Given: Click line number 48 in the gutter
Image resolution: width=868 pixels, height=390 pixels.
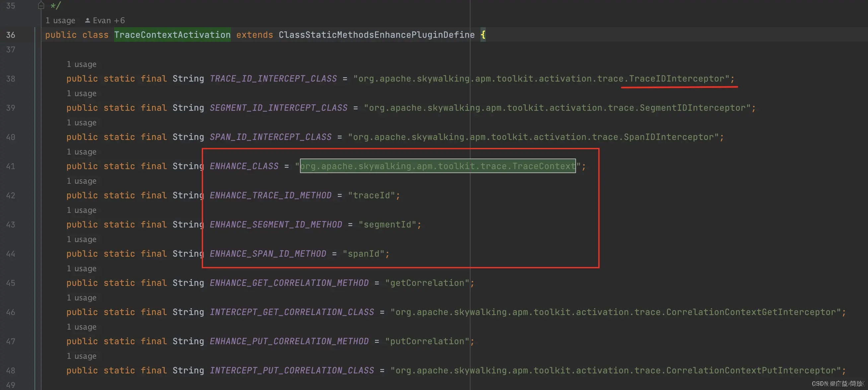Looking at the screenshot, I should (x=11, y=370).
